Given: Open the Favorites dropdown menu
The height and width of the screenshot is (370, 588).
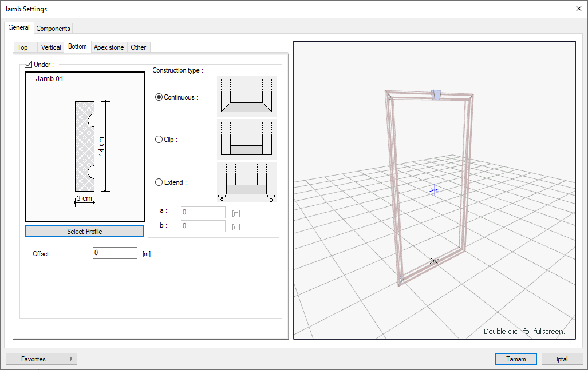Looking at the screenshot, I should point(41,359).
